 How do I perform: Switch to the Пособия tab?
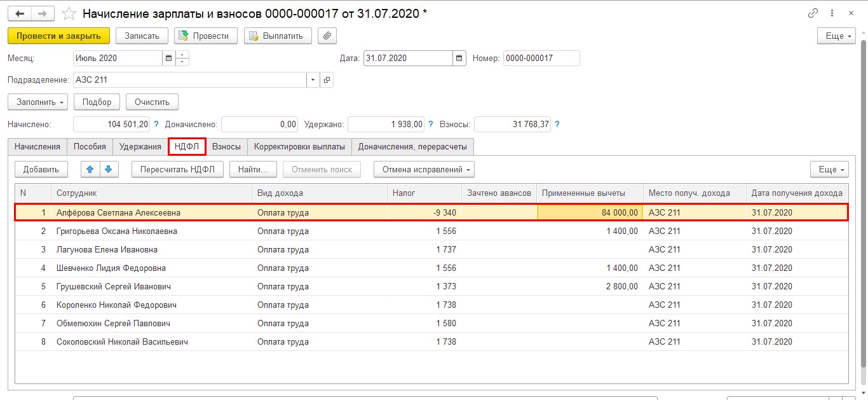tap(90, 147)
